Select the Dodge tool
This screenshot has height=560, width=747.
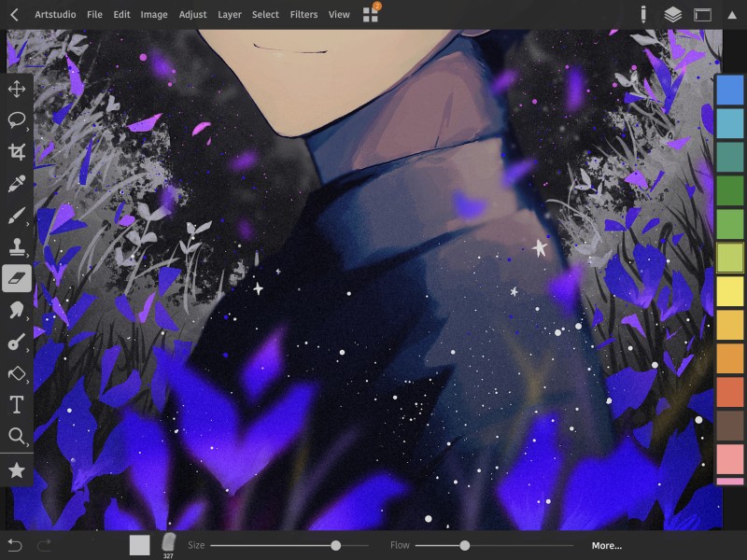point(17,342)
